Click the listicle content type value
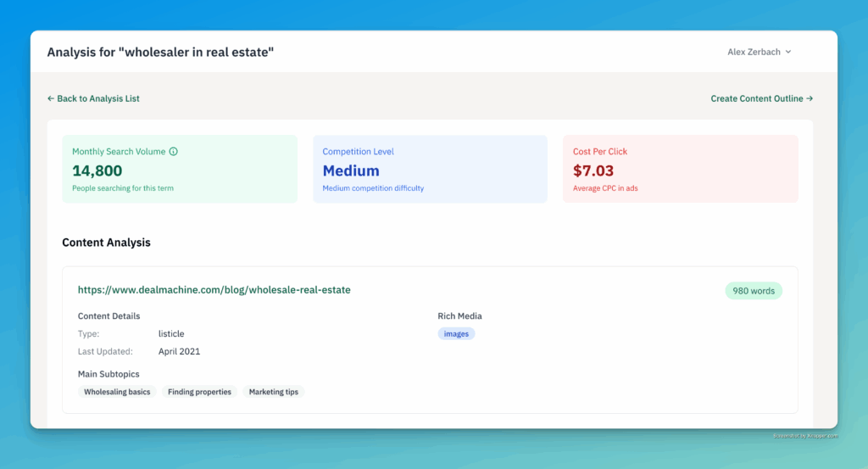 click(171, 334)
